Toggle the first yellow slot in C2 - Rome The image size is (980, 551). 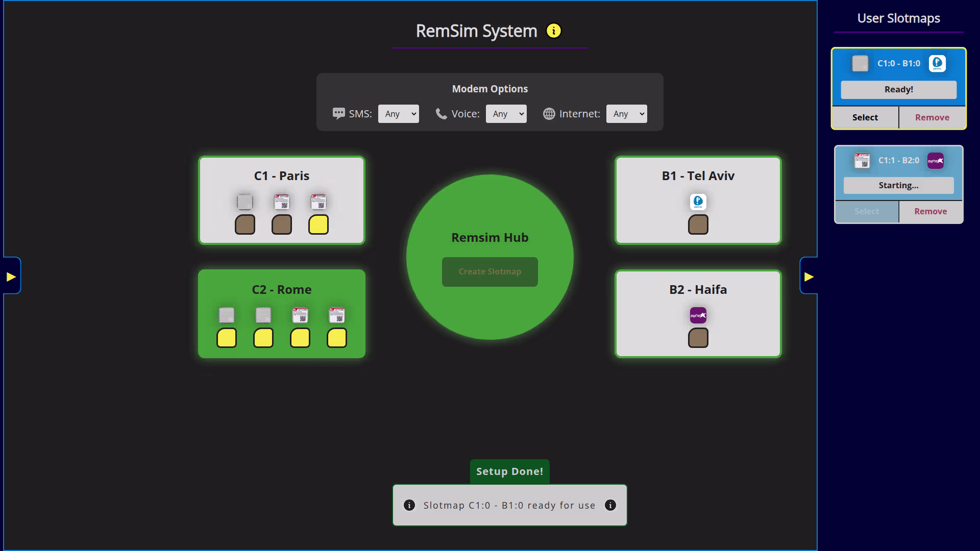[x=227, y=338]
